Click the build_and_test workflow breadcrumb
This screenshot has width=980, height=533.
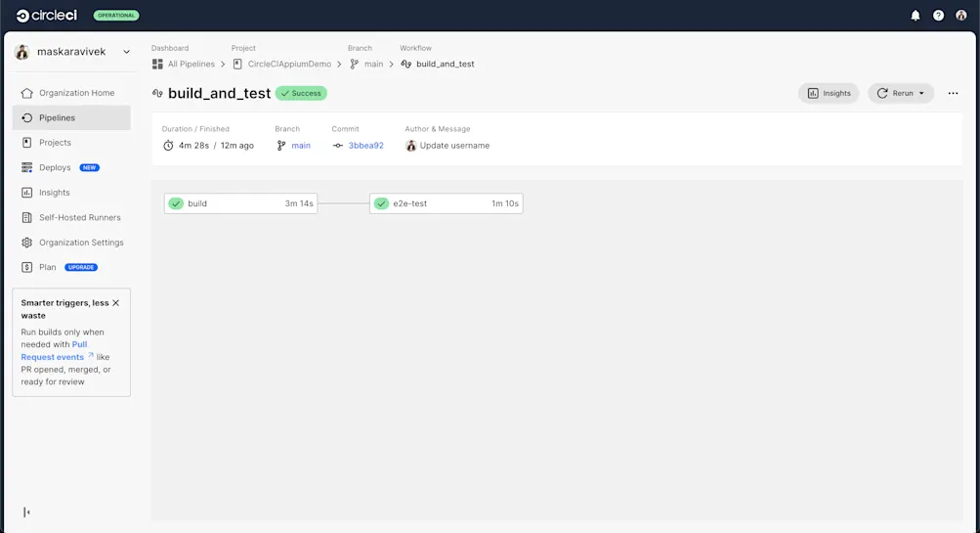445,64
